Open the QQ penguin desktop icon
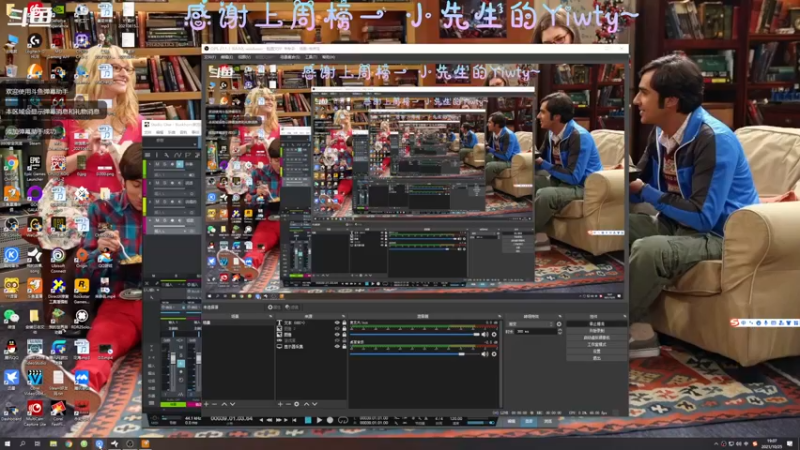 [11, 347]
